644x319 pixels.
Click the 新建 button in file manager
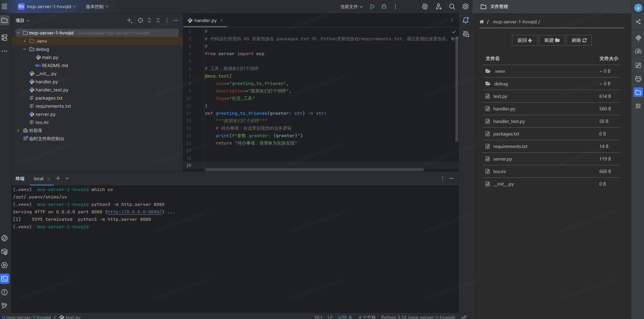[552, 40]
